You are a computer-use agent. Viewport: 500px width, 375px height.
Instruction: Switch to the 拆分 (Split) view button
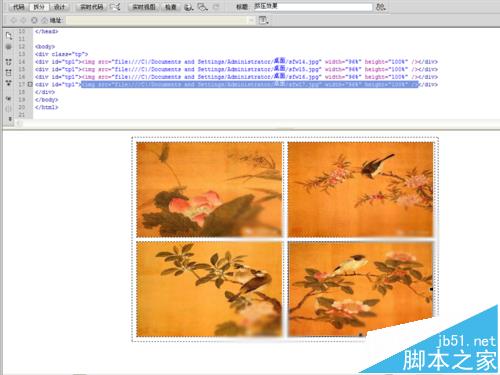pos(39,7)
